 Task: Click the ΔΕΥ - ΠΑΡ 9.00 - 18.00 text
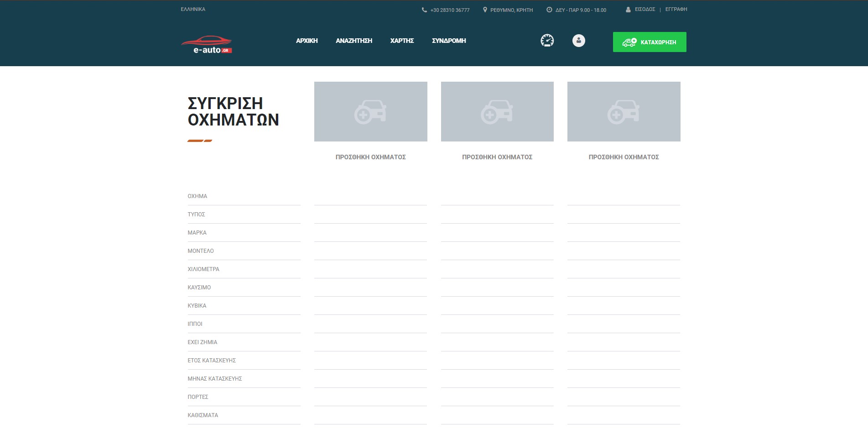(581, 10)
